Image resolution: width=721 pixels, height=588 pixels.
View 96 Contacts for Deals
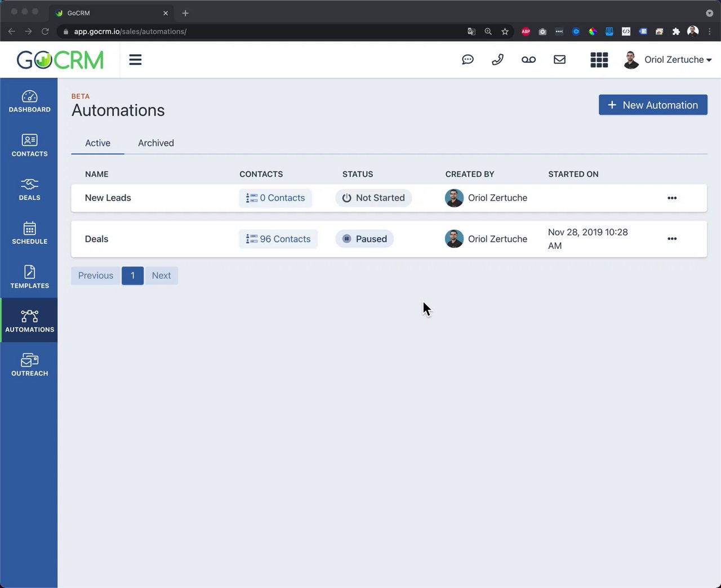coord(278,239)
